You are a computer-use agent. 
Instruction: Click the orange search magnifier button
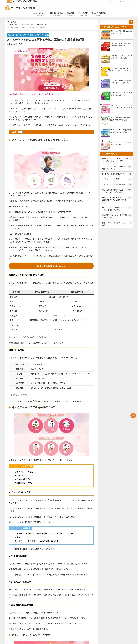[131, 21]
